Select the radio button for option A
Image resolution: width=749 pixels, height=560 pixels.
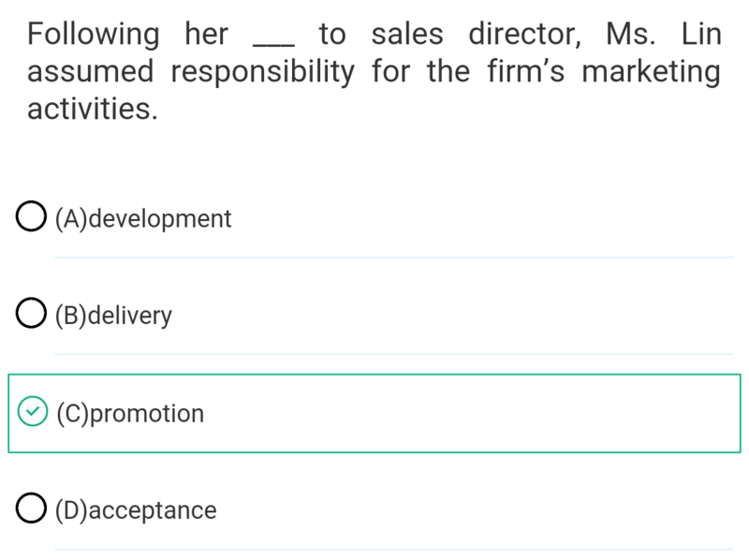(31, 216)
